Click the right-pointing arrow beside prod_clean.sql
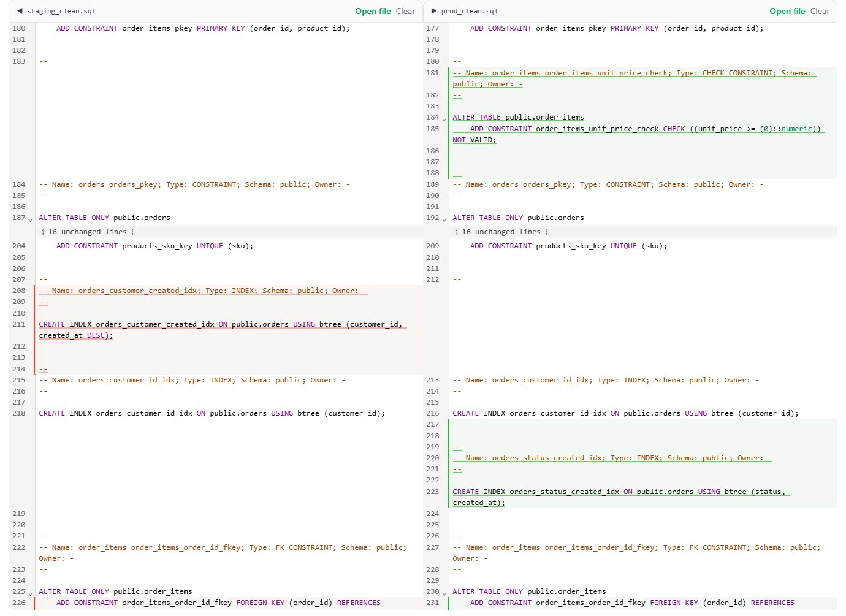The image size is (846, 616). click(x=434, y=11)
